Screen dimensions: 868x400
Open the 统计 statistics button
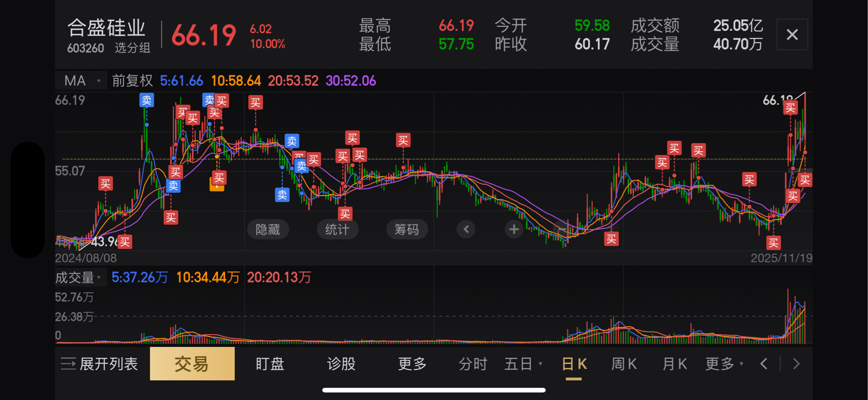(x=337, y=229)
